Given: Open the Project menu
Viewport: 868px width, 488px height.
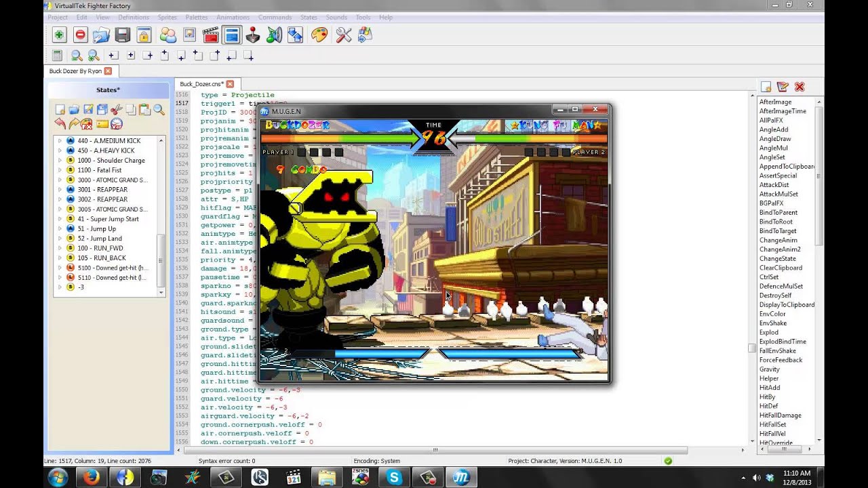Looking at the screenshot, I should [58, 17].
